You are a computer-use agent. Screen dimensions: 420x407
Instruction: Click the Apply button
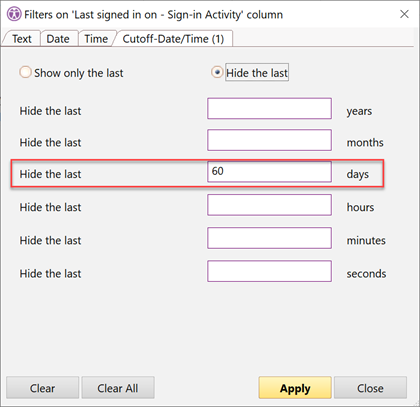point(295,388)
